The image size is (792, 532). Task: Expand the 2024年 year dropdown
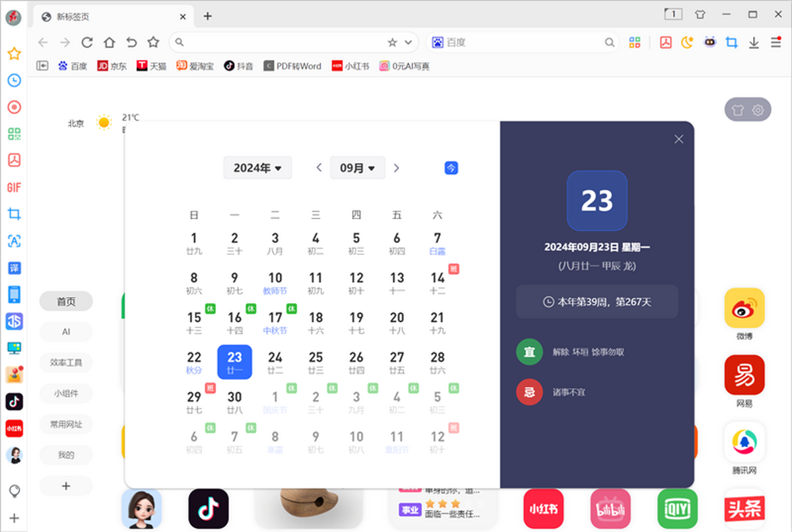(x=257, y=168)
